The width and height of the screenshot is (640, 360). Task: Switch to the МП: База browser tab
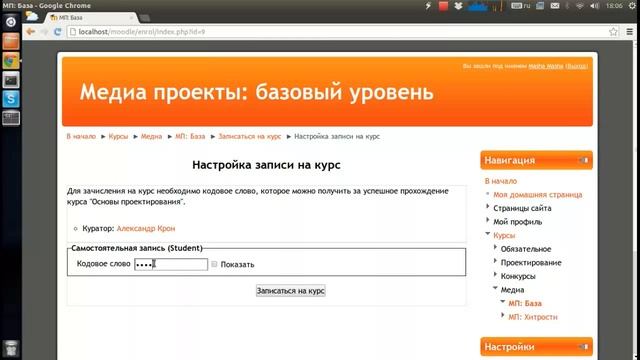91,18
